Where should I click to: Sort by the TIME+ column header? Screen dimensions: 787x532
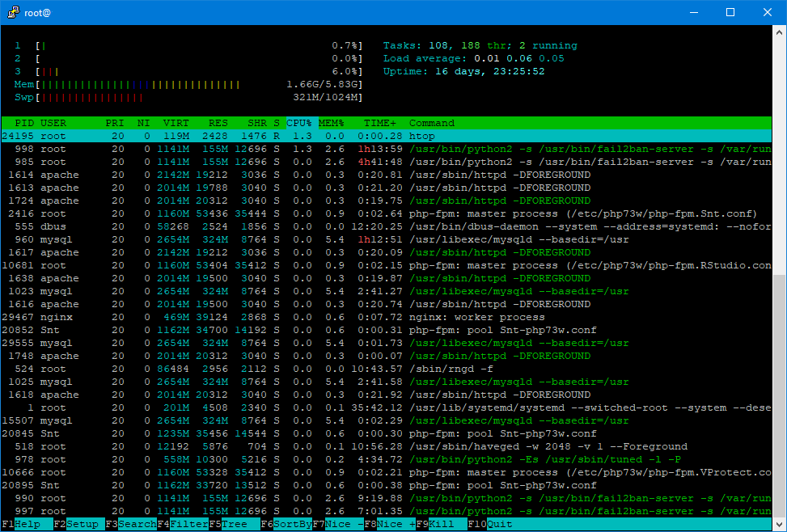380,123
